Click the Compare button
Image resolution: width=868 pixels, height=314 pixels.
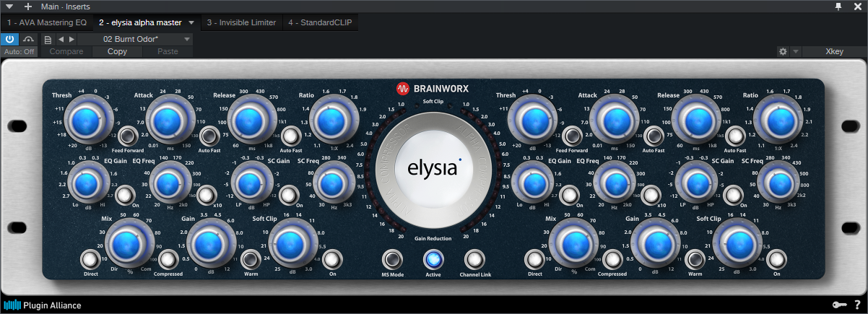point(66,52)
